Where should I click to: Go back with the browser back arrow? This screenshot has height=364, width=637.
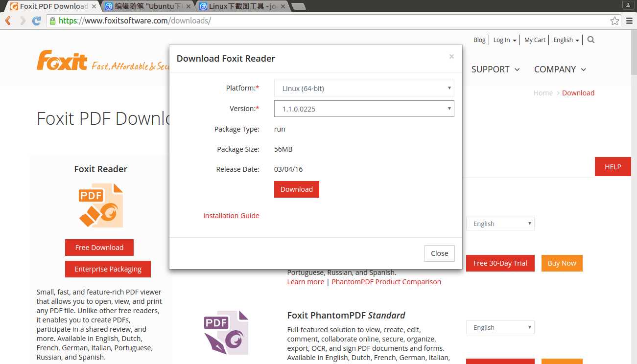tap(8, 21)
